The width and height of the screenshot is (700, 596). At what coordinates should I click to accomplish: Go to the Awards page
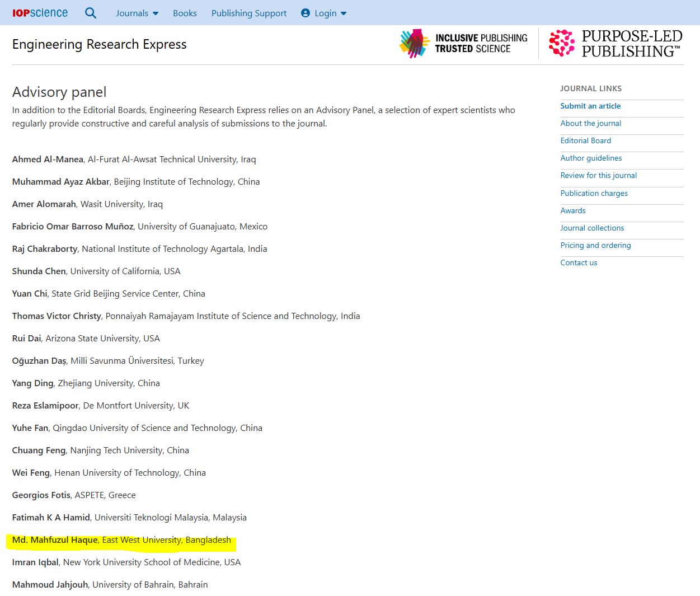[573, 210]
